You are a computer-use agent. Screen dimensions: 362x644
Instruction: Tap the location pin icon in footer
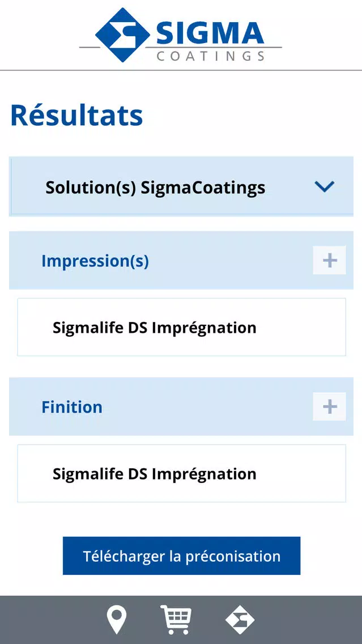(x=117, y=620)
